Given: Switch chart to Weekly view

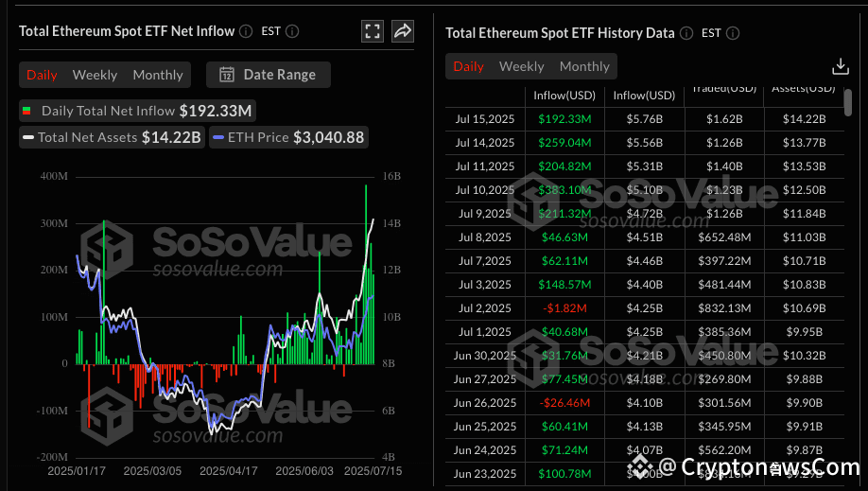Looking at the screenshot, I should pyautogui.click(x=95, y=75).
